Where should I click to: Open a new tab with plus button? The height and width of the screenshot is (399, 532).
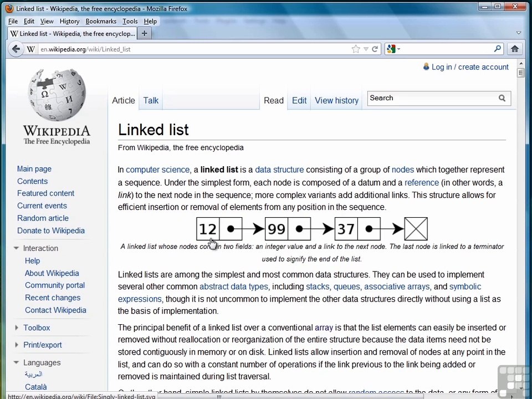point(144,33)
